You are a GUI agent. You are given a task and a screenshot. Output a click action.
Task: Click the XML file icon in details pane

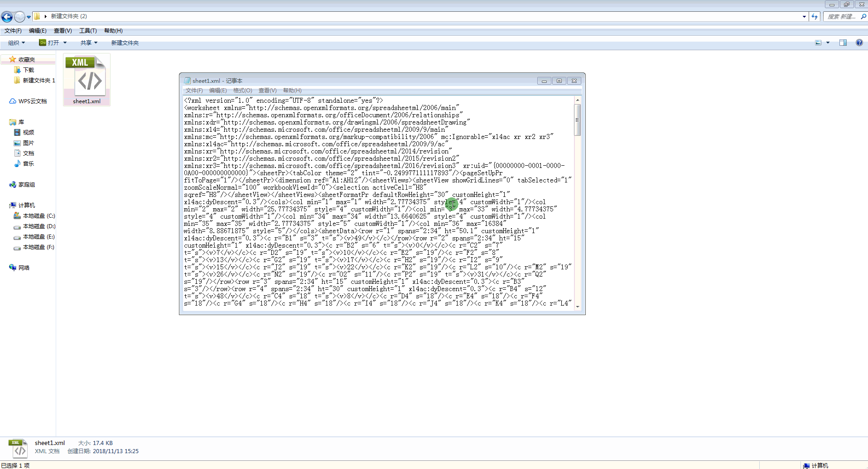click(18, 448)
